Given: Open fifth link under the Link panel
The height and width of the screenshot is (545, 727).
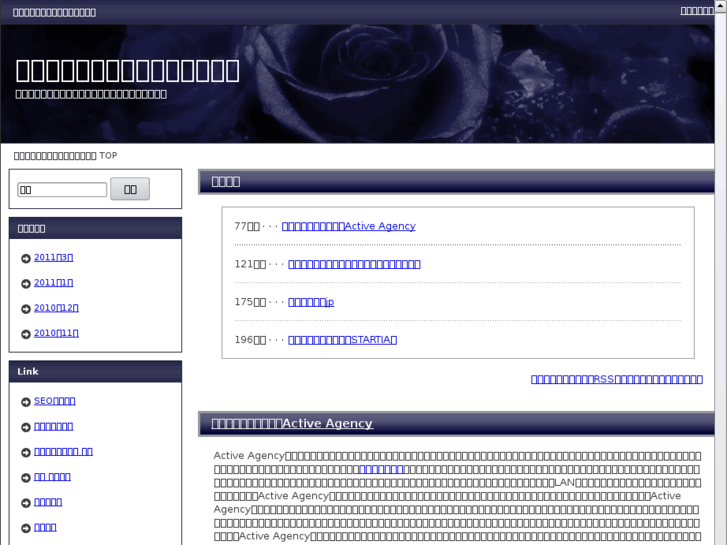Looking at the screenshot, I should (48, 502).
